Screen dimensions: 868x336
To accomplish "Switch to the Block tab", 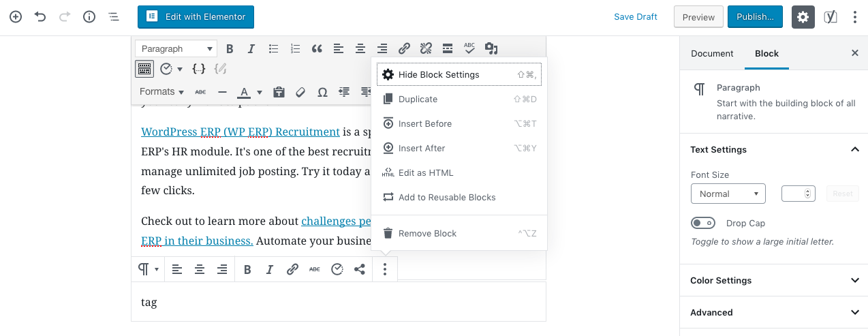I will (766, 53).
